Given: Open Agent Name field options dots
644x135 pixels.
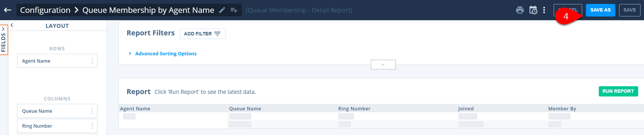Looking at the screenshot, I should point(92,61).
